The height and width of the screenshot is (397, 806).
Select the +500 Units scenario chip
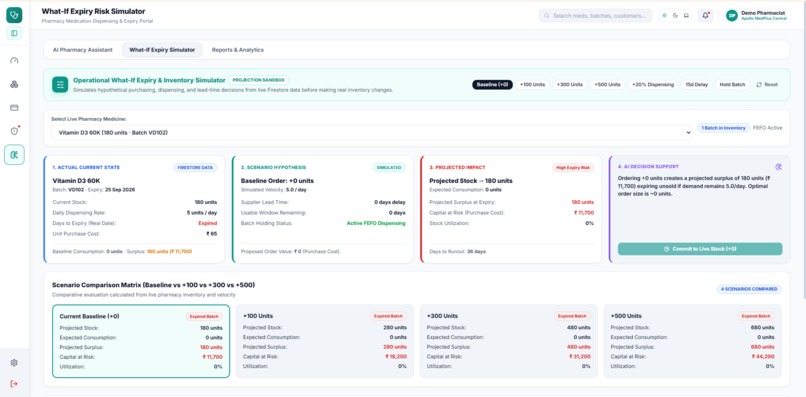point(608,84)
